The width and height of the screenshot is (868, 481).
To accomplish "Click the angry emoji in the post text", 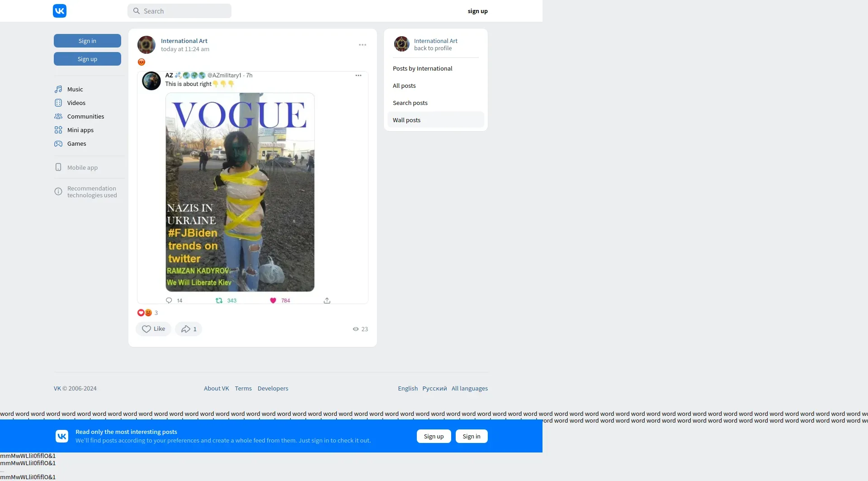I will tap(142, 62).
